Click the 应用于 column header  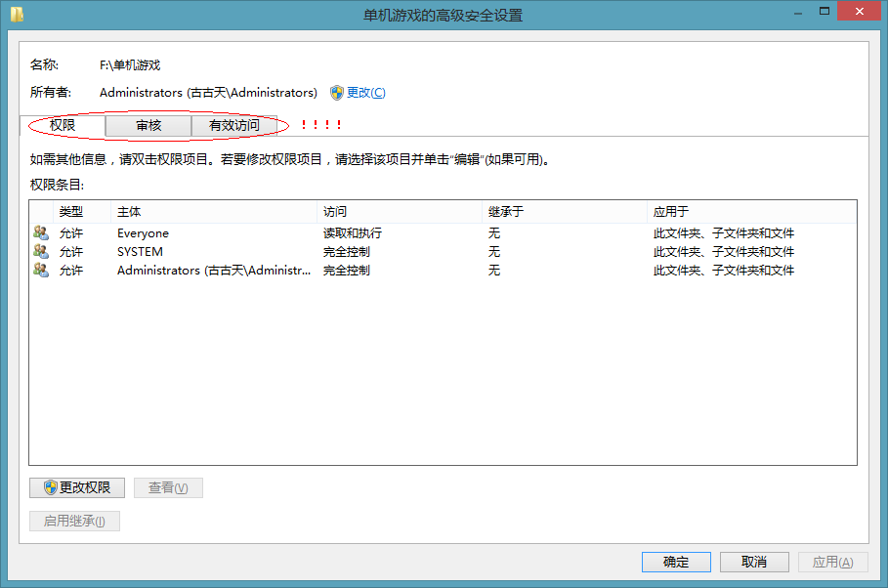pos(751,212)
